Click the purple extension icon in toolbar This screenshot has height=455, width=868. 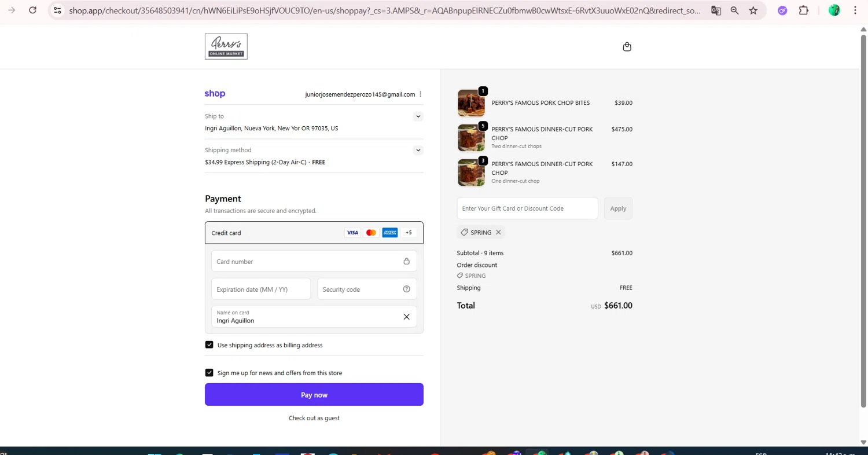tap(782, 10)
